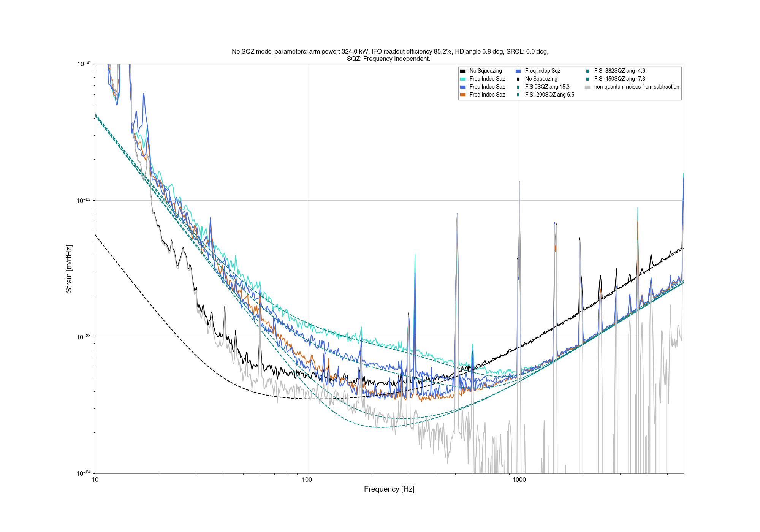
Task: Click the 1000 tick on frequency axis
Action: pyautogui.click(x=519, y=480)
